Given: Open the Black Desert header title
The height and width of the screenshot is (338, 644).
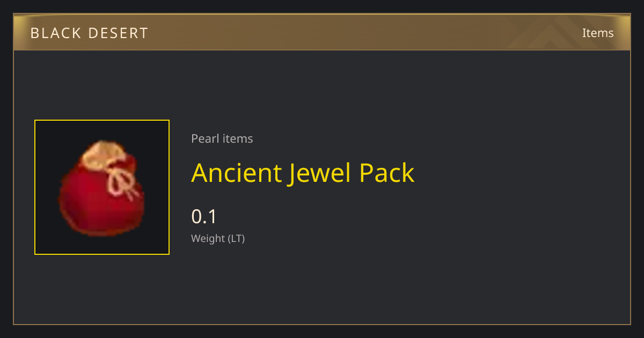Looking at the screenshot, I should tap(89, 33).
